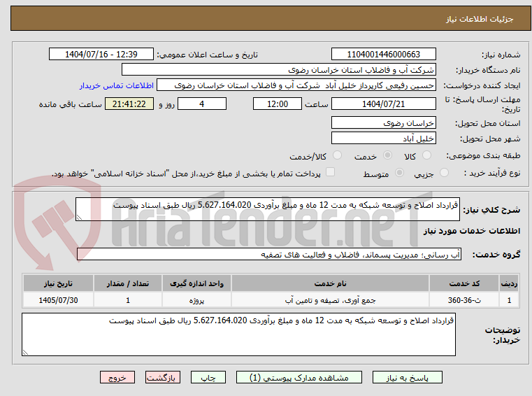Click service code cell ث-36-360
The image size is (532, 396).
tap(464, 300)
